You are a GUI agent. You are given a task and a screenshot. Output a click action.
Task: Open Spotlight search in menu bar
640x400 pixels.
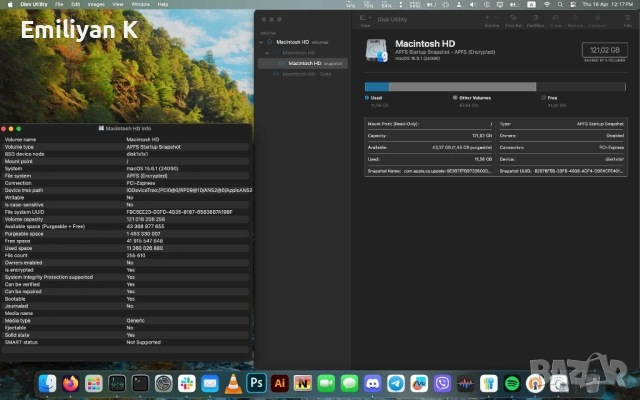pos(560,4)
